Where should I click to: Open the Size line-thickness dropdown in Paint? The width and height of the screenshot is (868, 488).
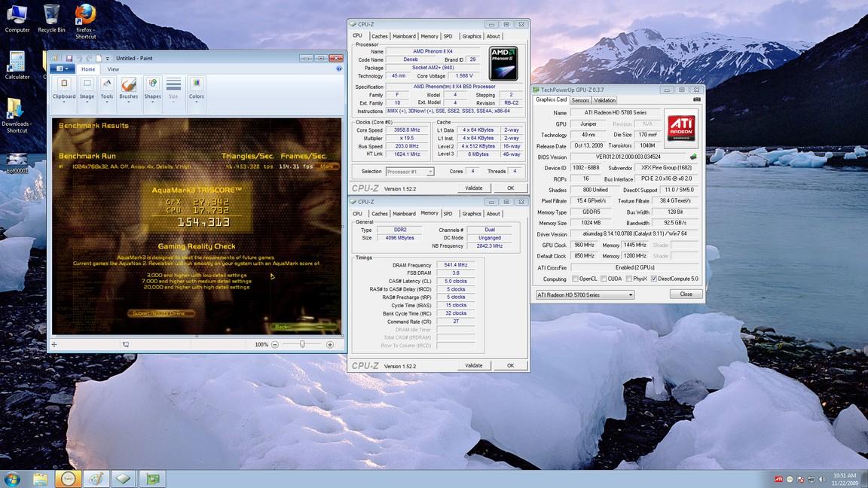pyautogui.click(x=173, y=91)
